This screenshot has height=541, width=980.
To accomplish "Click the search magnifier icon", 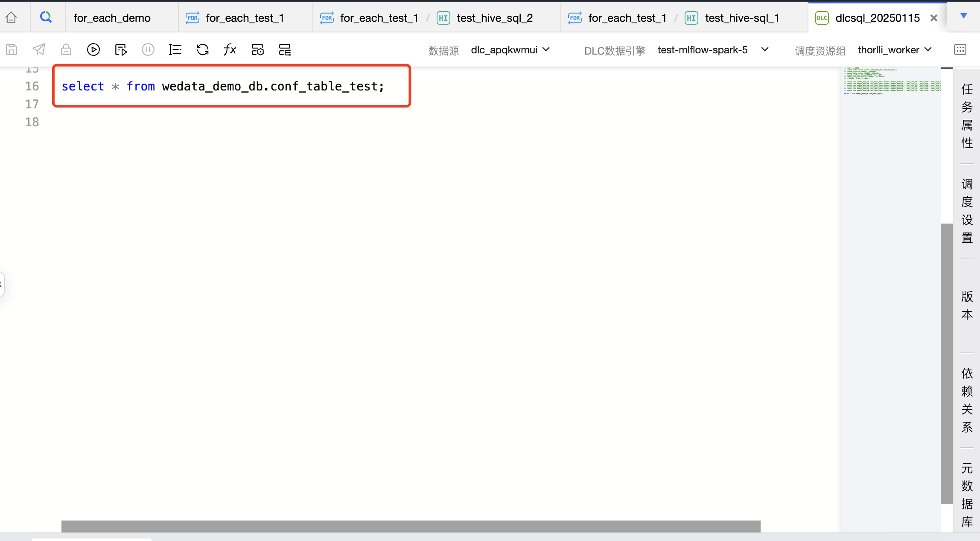I will coord(46,17).
